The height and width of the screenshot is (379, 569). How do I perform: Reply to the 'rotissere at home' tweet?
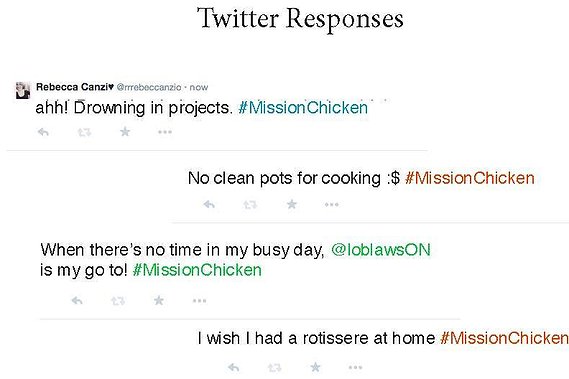point(234,368)
